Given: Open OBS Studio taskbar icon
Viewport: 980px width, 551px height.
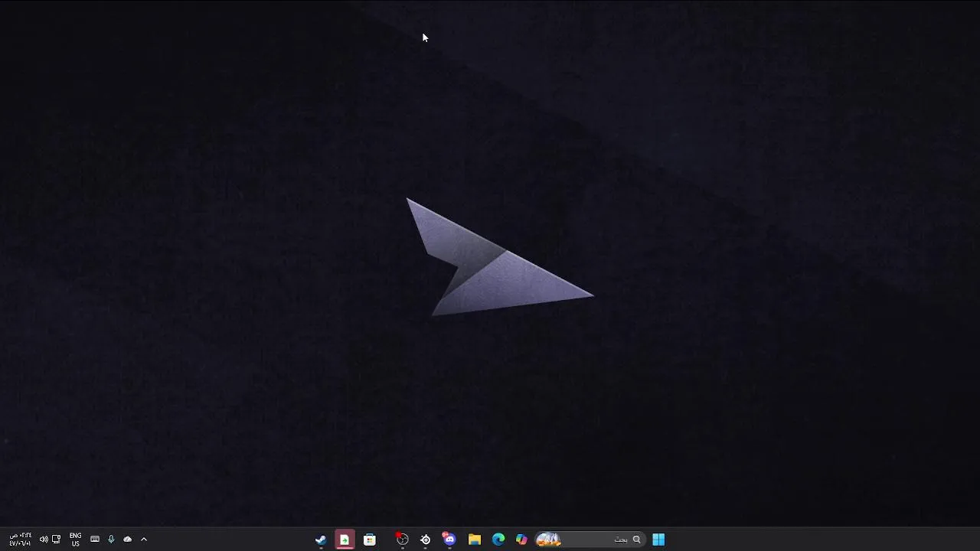Looking at the screenshot, I should point(402,540).
